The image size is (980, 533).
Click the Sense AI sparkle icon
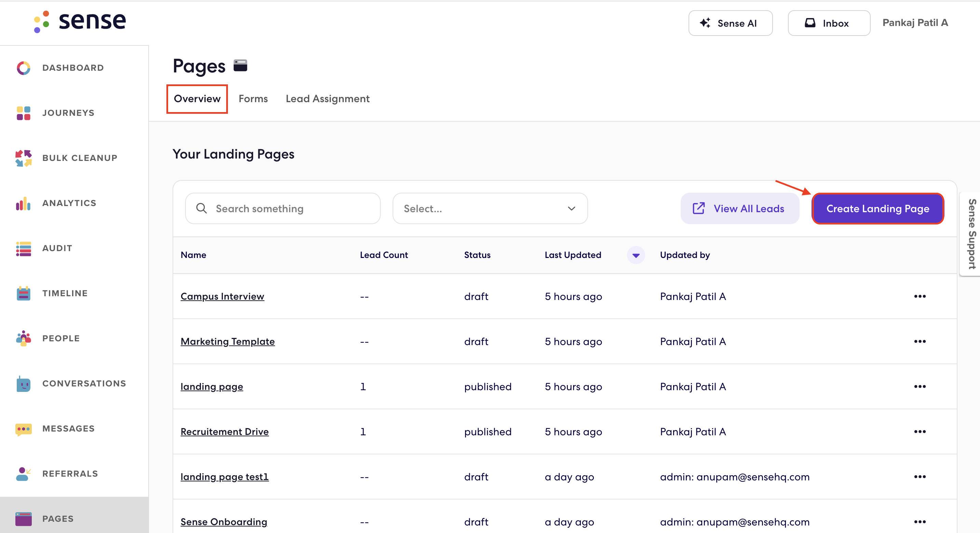pos(705,23)
